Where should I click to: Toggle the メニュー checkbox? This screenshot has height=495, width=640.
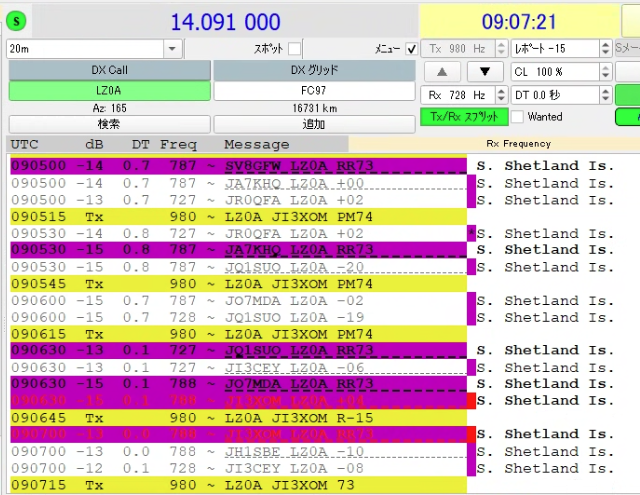tap(411, 49)
